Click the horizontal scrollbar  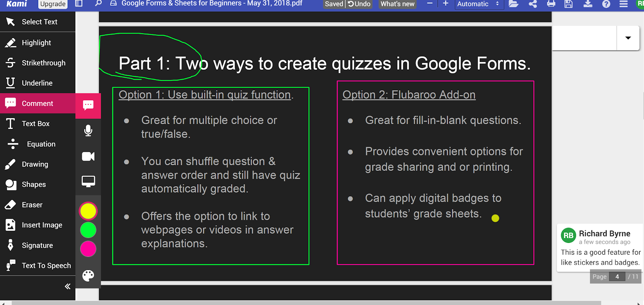point(306,303)
